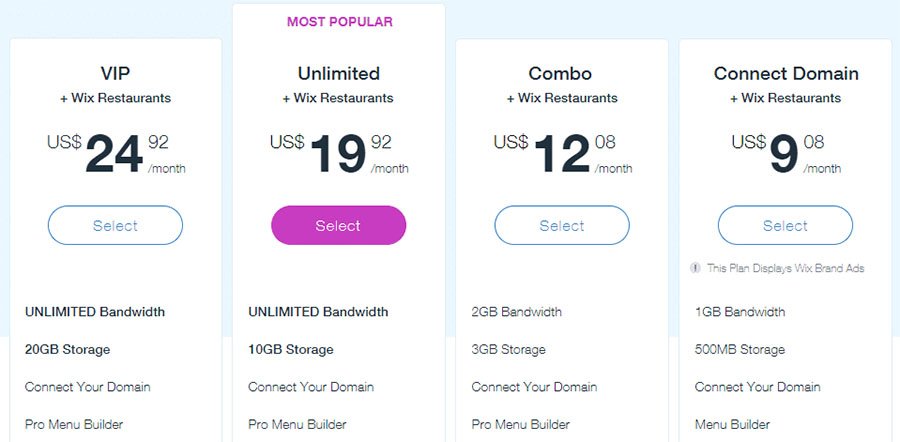Click the US$12 price on Combo
The height and width of the screenshot is (442, 900).
click(560, 153)
